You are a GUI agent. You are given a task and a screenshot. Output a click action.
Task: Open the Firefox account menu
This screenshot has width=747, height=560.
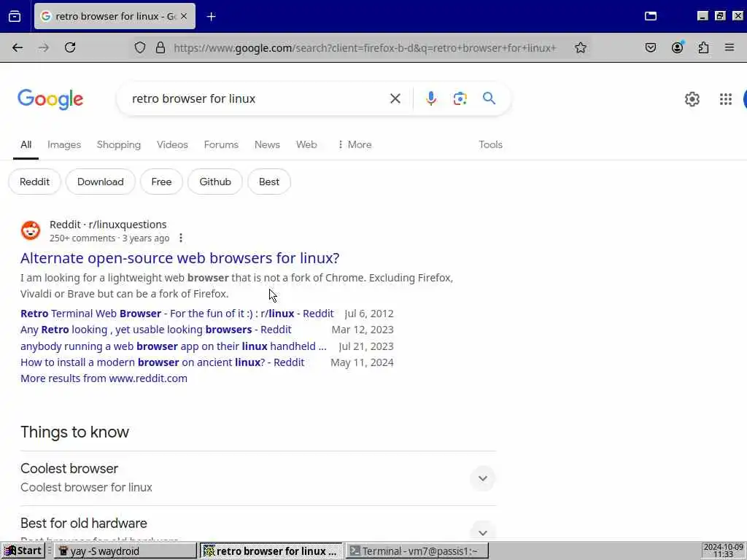click(678, 47)
